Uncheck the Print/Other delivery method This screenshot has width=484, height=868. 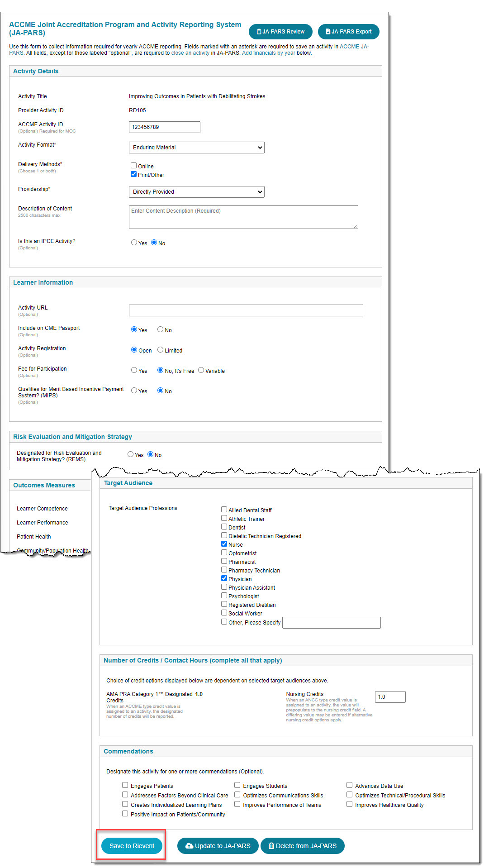coord(134,174)
